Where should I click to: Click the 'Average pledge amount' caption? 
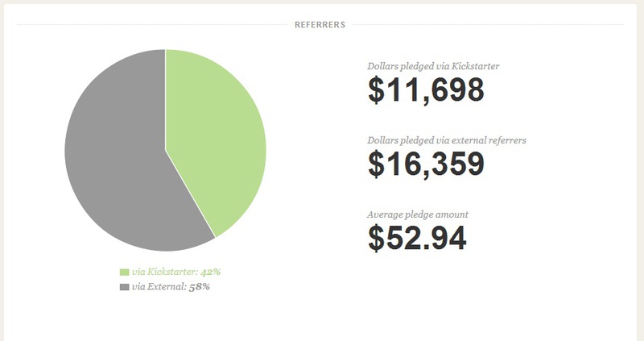coord(418,214)
